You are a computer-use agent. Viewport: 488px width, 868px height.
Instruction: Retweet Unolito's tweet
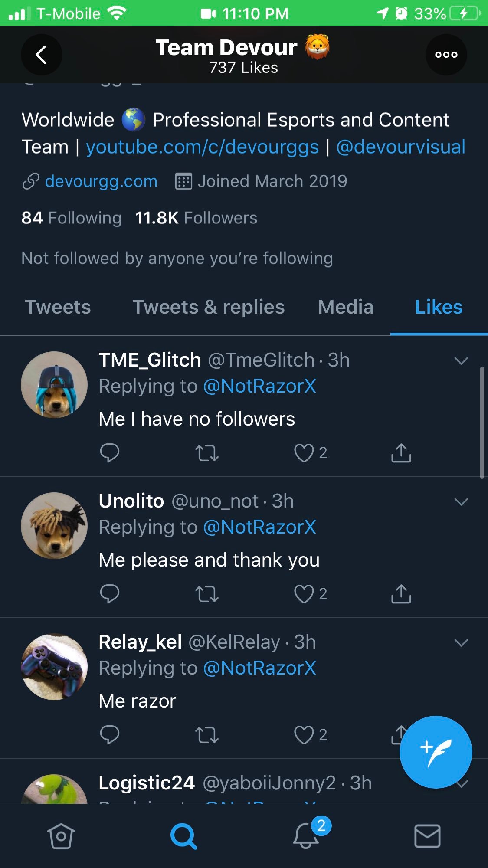(x=206, y=594)
